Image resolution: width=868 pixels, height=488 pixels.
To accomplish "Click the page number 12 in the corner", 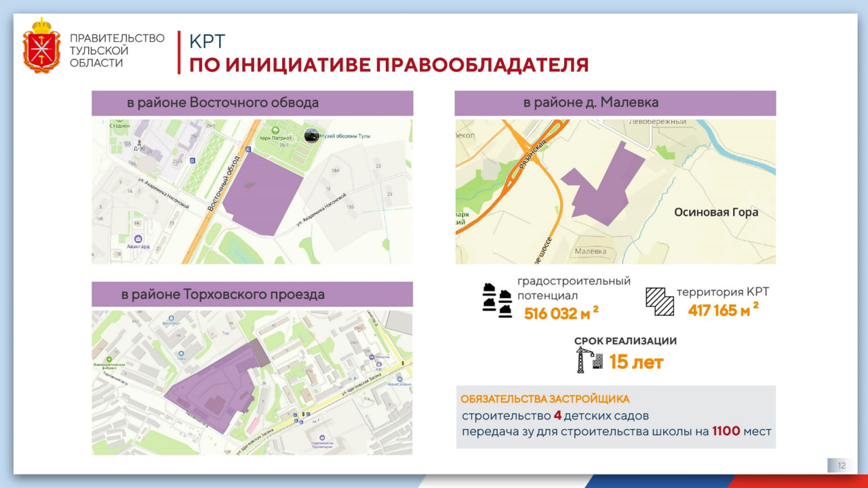I will [841, 465].
